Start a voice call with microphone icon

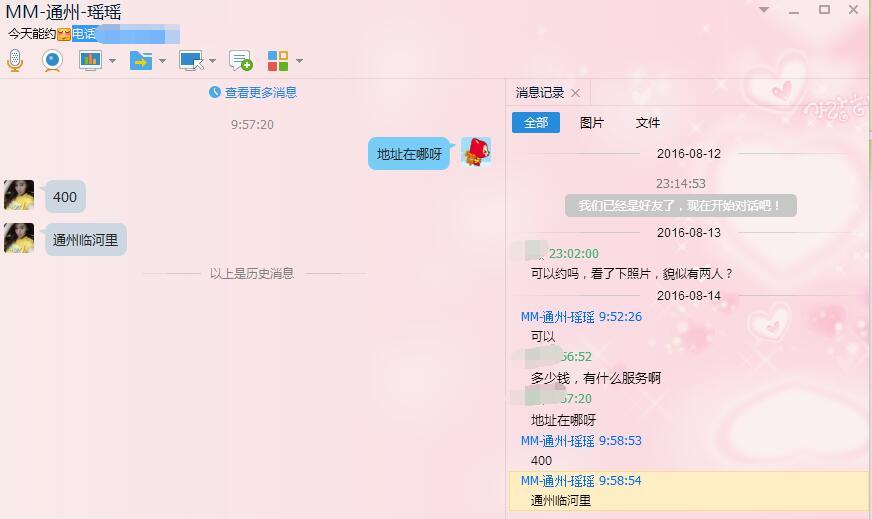[x=15, y=60]
